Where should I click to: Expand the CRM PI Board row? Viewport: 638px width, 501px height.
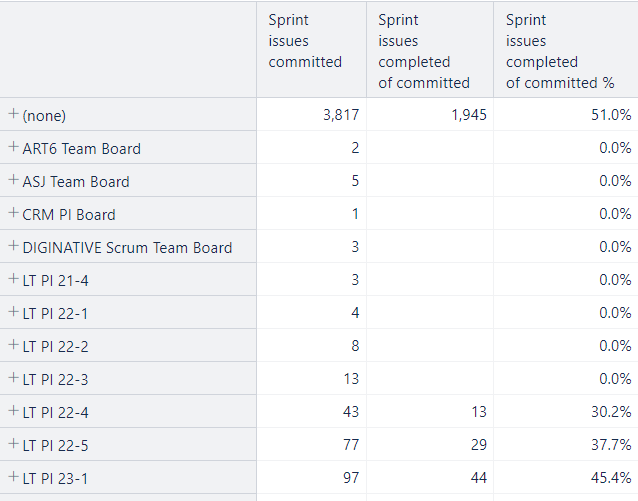point(13,212)
